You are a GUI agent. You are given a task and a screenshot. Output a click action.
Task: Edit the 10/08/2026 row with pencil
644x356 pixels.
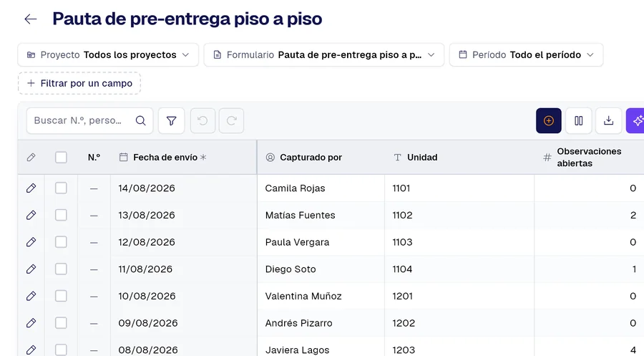coord(31,296)
